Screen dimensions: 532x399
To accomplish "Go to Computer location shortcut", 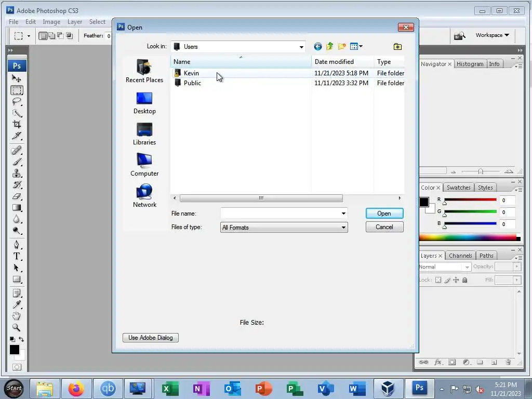I will click(144, 165).
